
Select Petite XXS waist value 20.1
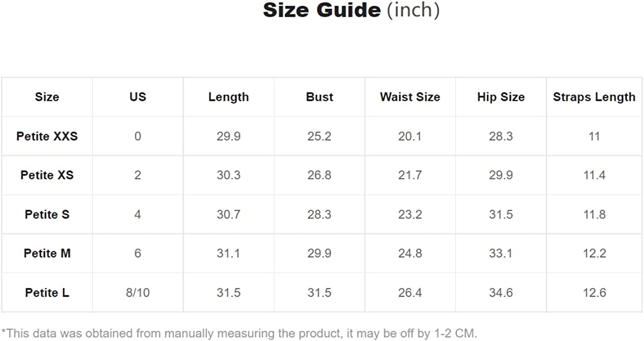(x=410, y=136)
